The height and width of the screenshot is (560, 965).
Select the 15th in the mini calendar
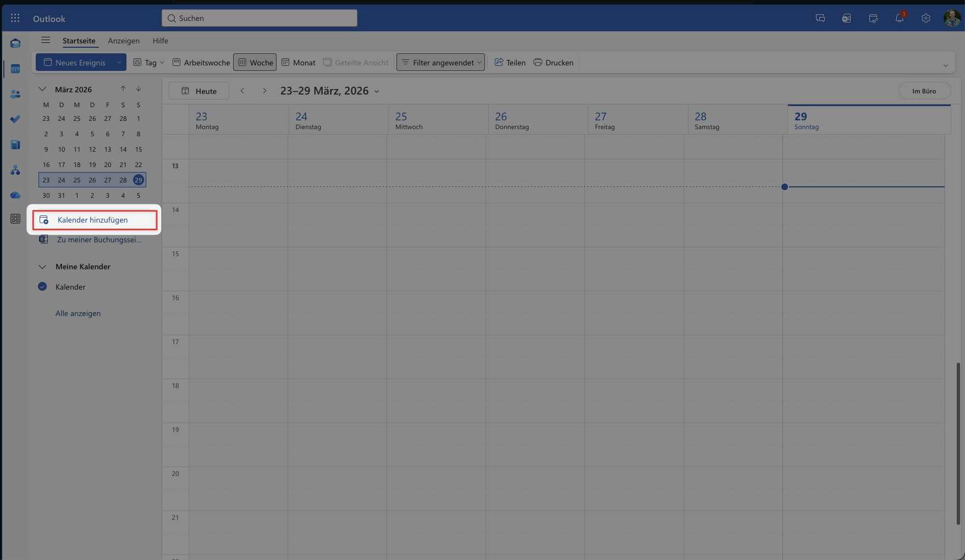[138, 149]
